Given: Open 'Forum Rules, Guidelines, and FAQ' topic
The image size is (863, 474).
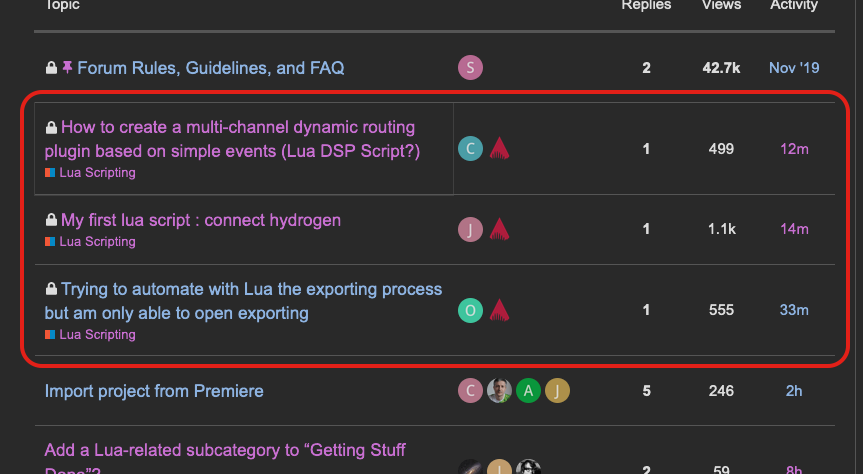Looking at the screenshot, I should (x=210, y=68).
